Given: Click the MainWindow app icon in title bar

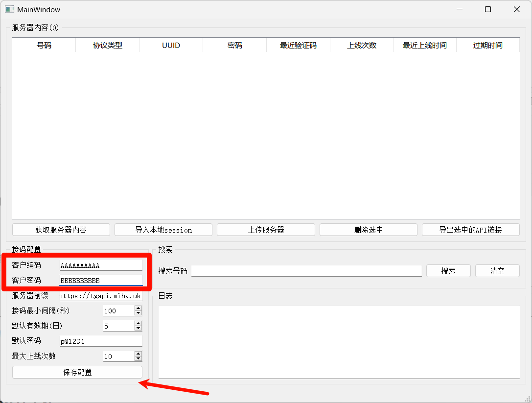Looking at the screenshot, I should click(x=9, y=9).
